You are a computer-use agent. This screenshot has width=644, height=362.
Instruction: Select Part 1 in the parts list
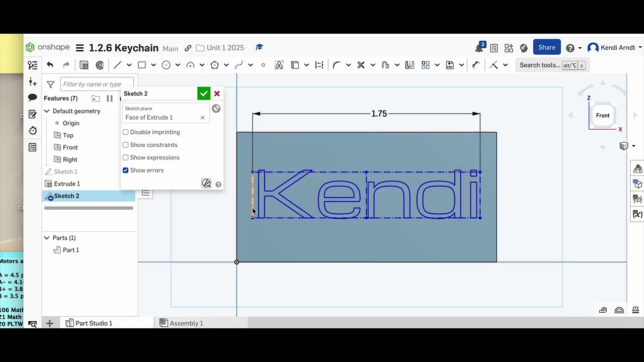(x=71, y=250)
